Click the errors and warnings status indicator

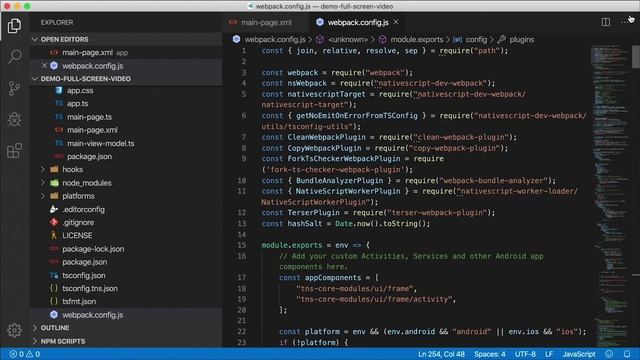24,354
